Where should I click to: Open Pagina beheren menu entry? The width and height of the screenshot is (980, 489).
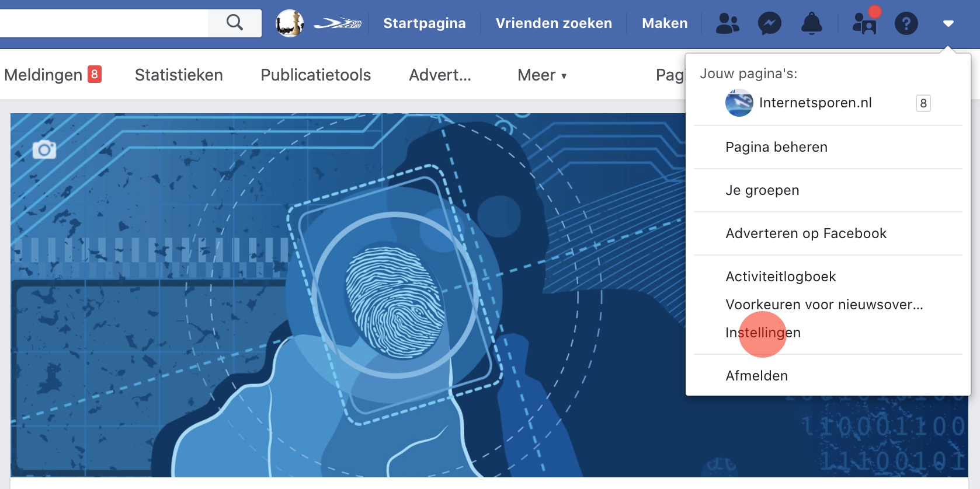click(x=776, y=147)
